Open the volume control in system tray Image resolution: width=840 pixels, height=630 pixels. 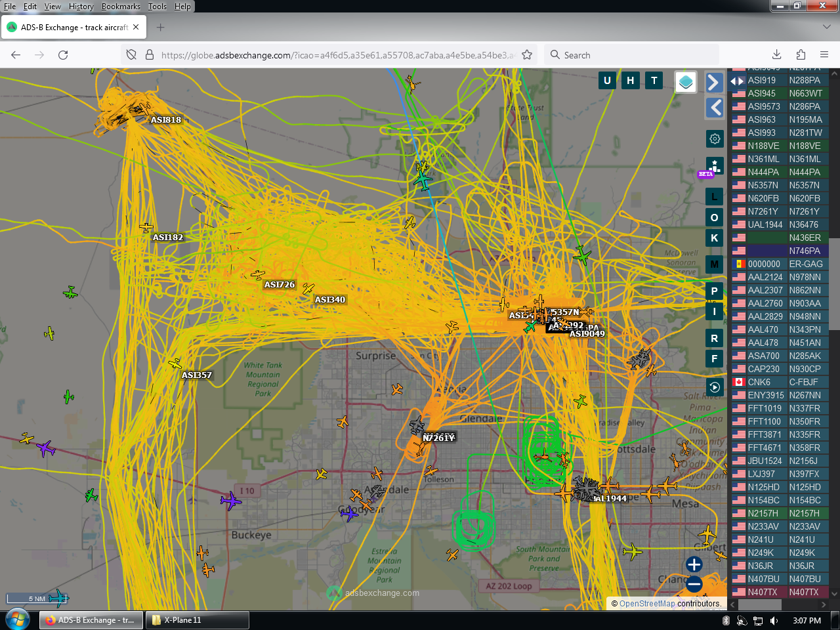tap(774, 620)
